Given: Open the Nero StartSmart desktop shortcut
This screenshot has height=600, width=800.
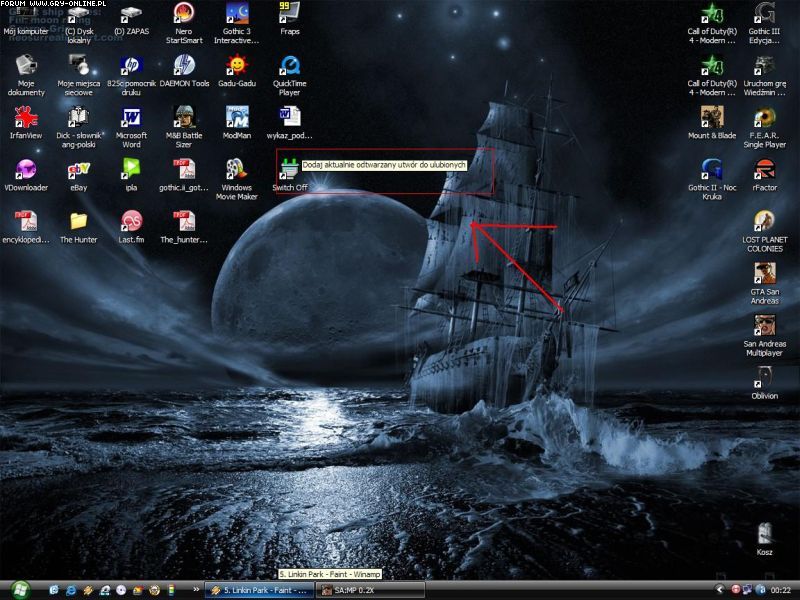Looking at the screenshot, I should [184, 14].
